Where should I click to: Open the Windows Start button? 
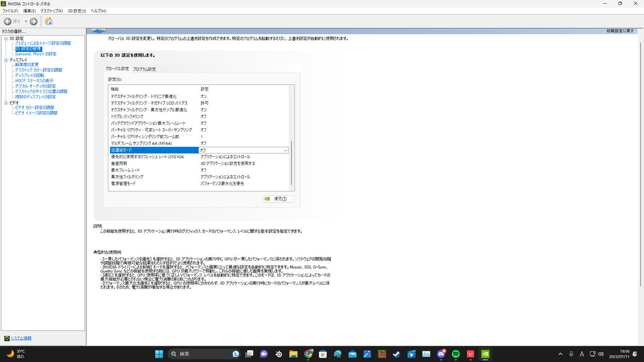point(159,354)
